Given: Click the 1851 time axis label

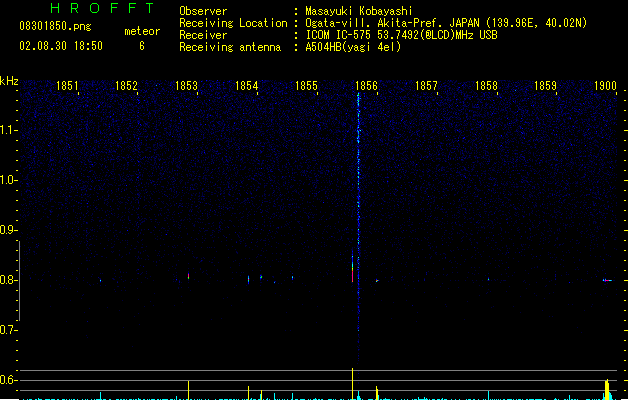Looking at the screenshot, I should (x=67, y=86).
